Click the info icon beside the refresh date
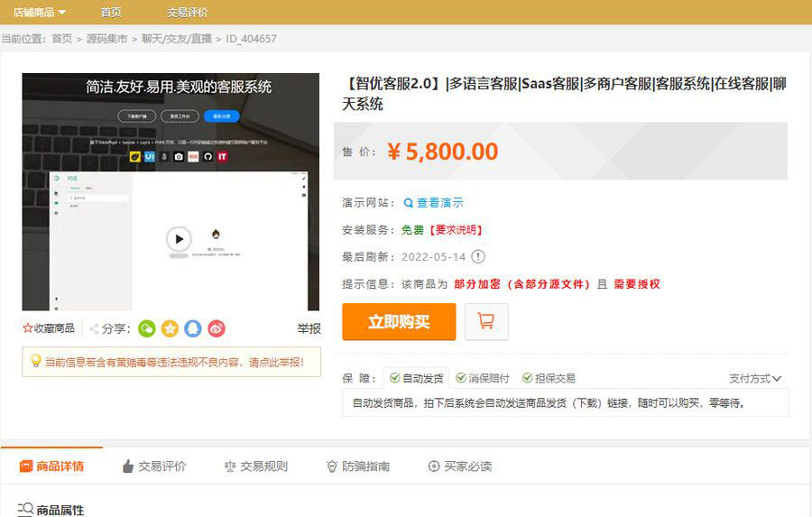This screenshot has height=517, width=812. pos(478,256)
